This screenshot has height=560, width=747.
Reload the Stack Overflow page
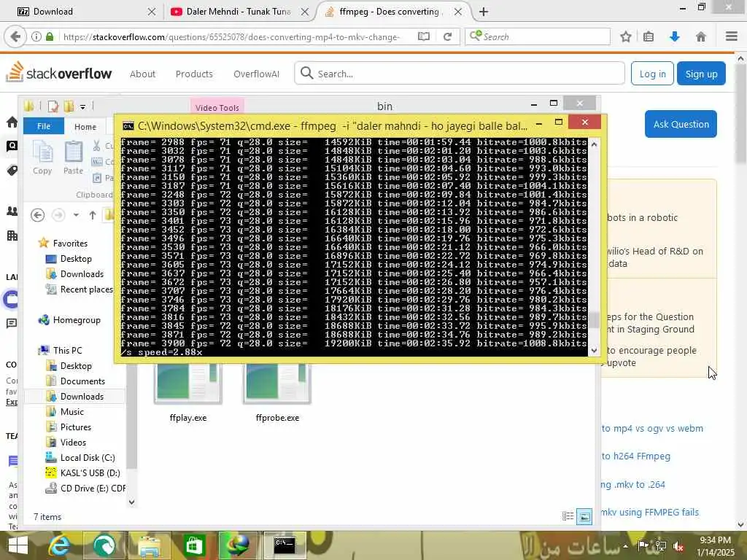447,36
